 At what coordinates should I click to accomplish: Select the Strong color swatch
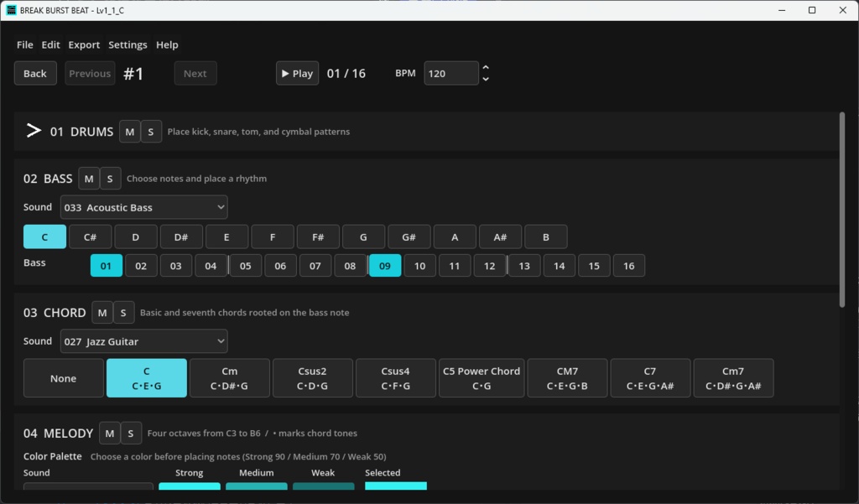click(x=190, y=486)
